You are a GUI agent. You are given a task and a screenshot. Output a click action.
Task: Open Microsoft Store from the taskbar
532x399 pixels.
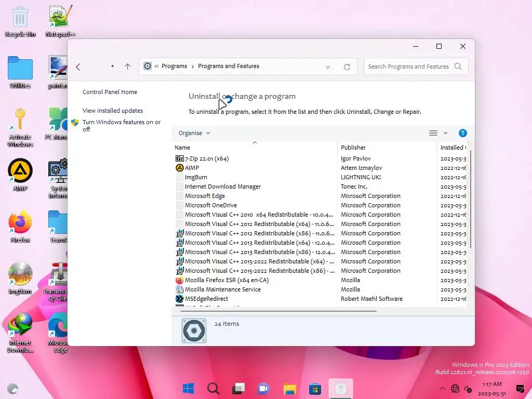[315, 389]
